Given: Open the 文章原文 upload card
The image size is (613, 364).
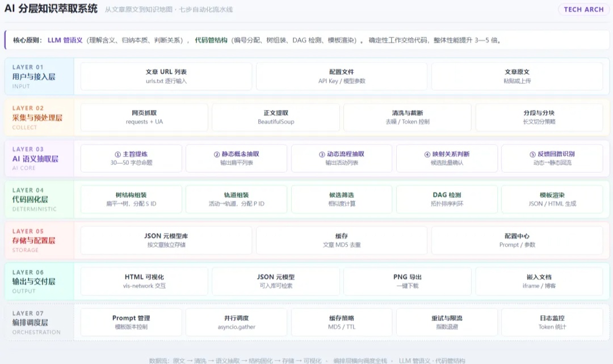Looking at the screenshot, I should pyautogui.click(x=517, y=76).
